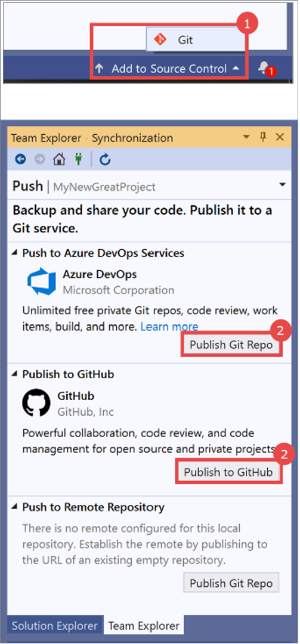Switch to the Solution Explorer tab
The height and width of the screenshot is (644, 300).
[x=55, y=626]
